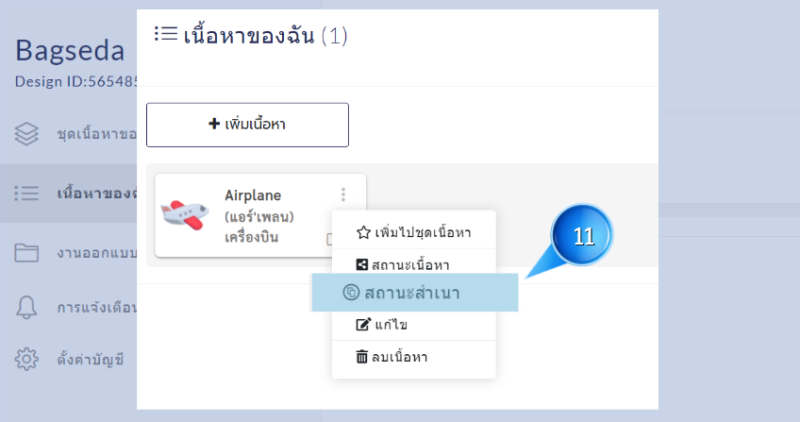This screenshot has width=800, height=422.
Task: Choose แก้ไข from the context menu
Action: point(413,325)
